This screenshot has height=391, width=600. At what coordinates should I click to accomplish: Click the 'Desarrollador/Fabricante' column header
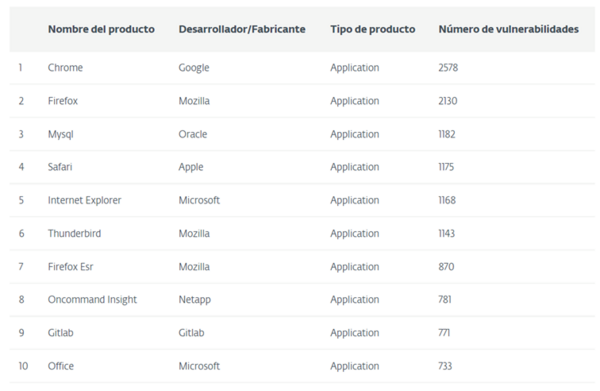click(242, 29)
